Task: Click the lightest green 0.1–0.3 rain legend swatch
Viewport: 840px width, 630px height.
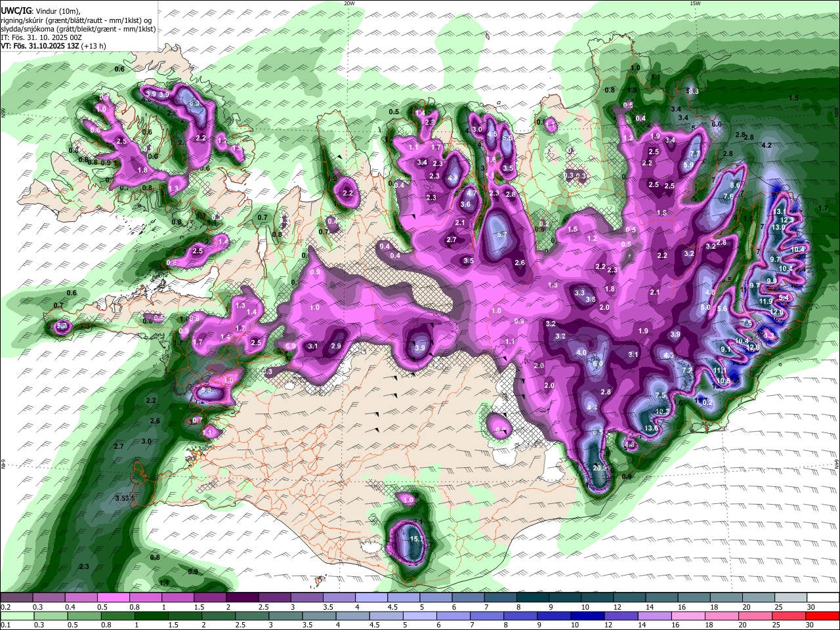Action: pyautogui.click(x=16, y=616)
